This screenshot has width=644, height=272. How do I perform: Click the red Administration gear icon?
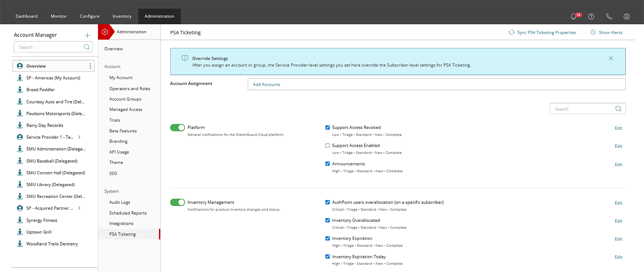[x=105, y=32]
